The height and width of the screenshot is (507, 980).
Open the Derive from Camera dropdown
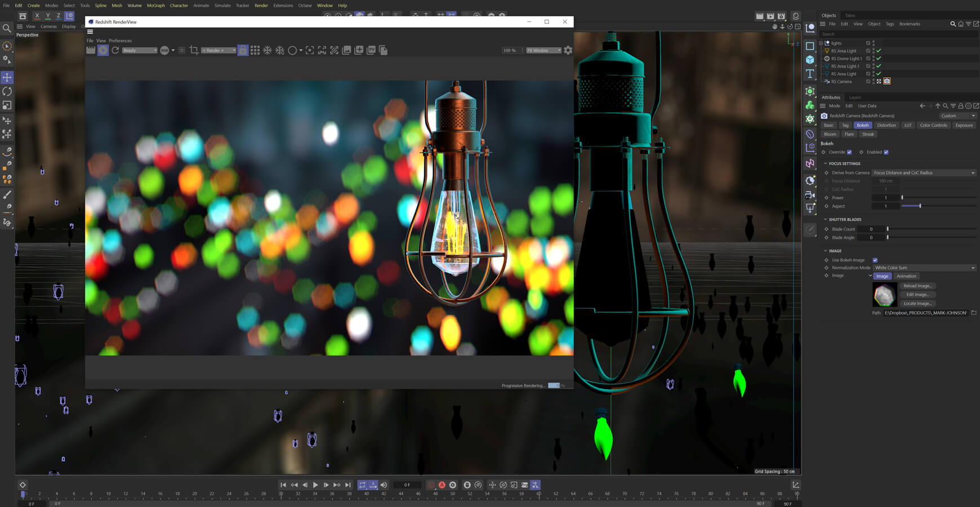point(924,173)
